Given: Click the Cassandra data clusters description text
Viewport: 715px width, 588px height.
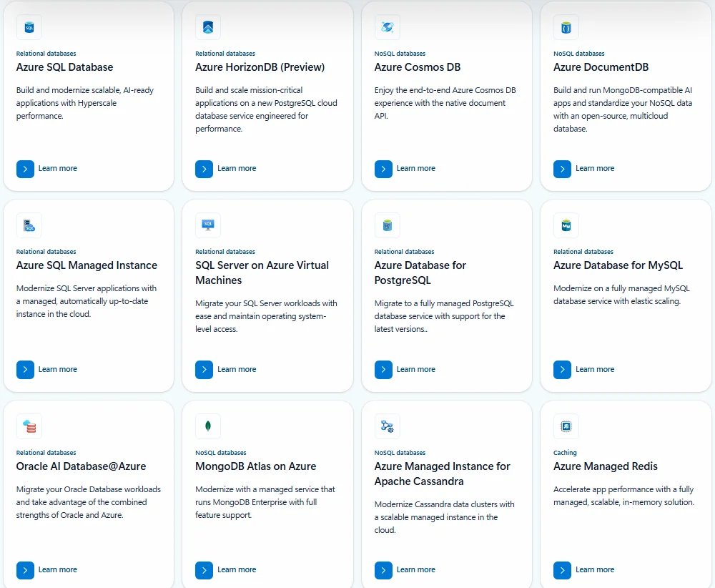Looking at the screenshot, I should point(444,517).
